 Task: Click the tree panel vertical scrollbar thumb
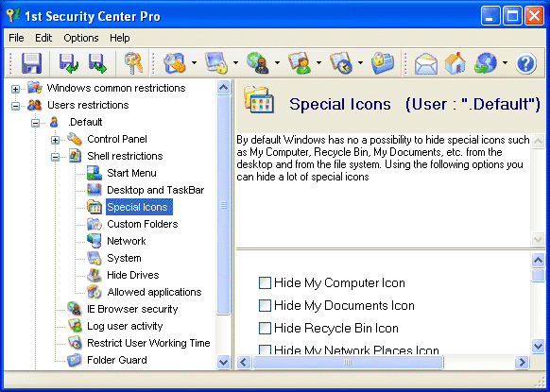click(x=223, y=206)
